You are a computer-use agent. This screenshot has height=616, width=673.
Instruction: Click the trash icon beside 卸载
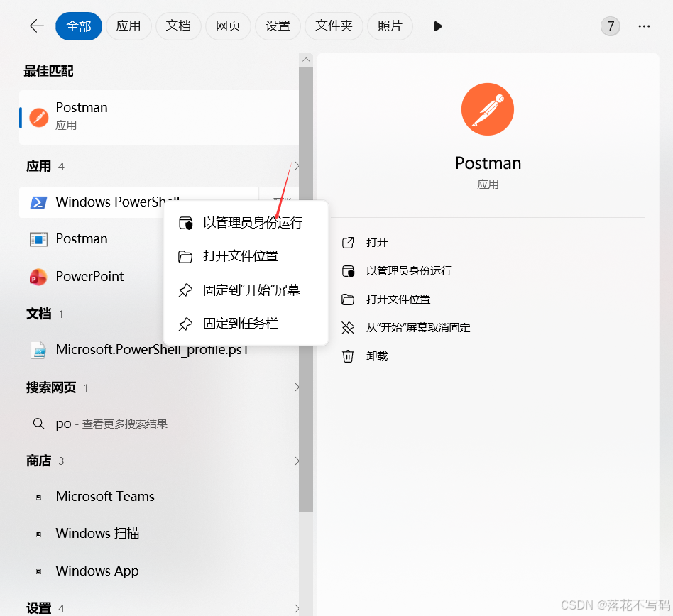tap(348, 356)
